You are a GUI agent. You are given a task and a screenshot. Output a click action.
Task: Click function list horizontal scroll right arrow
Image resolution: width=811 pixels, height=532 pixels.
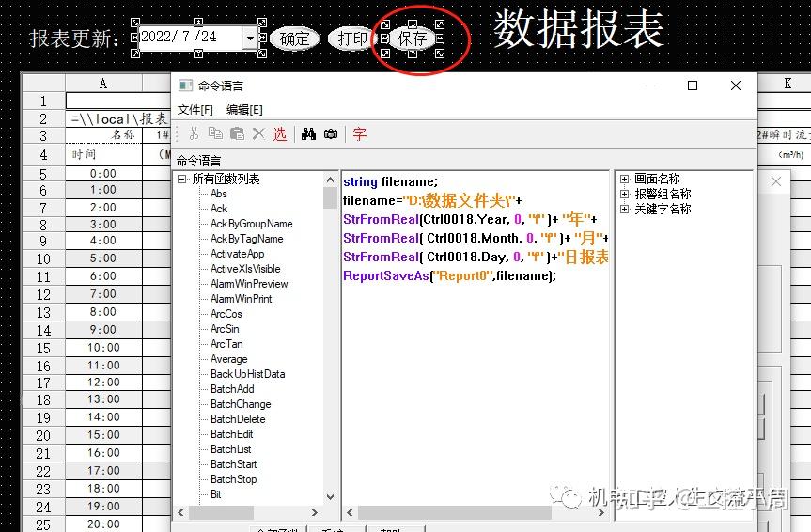(315, 512)
